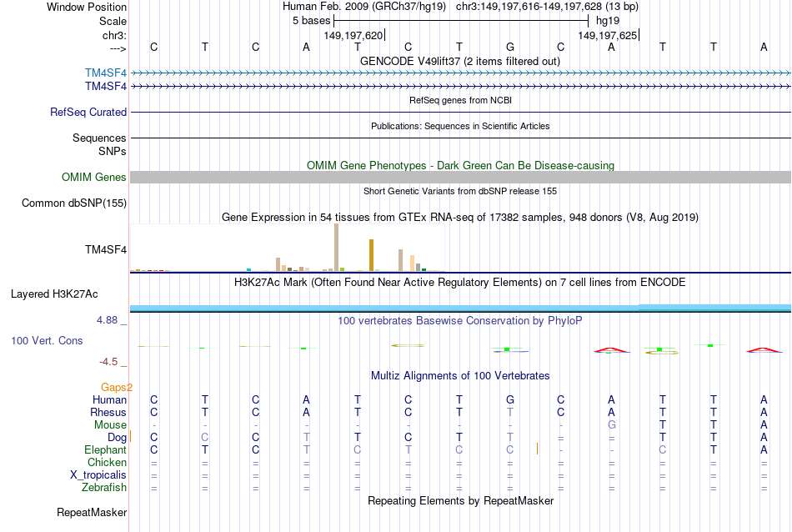
Task: Click the Sequences track label
Action: tap(99, 138)
